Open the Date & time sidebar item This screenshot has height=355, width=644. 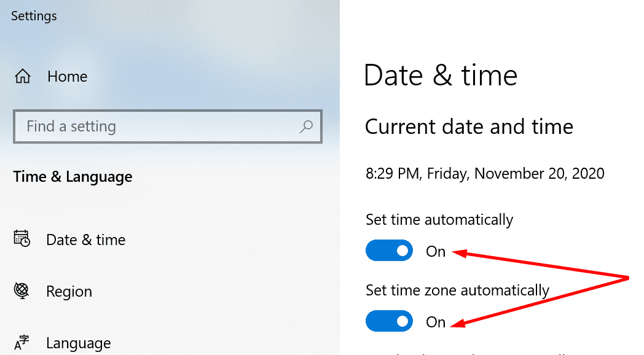[85, 240]
